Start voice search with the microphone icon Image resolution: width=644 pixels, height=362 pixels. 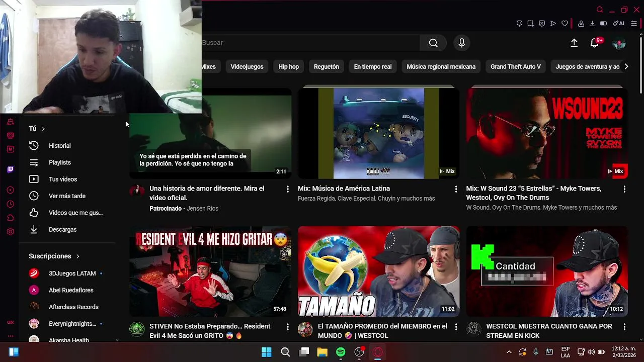[x=462, y=43]
